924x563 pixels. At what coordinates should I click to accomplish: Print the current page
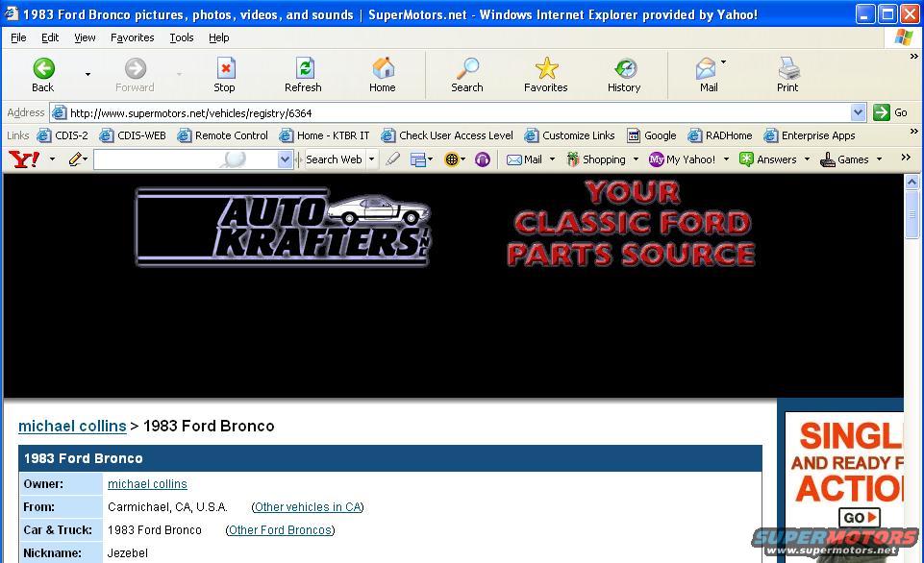click(x=787, y=75)
